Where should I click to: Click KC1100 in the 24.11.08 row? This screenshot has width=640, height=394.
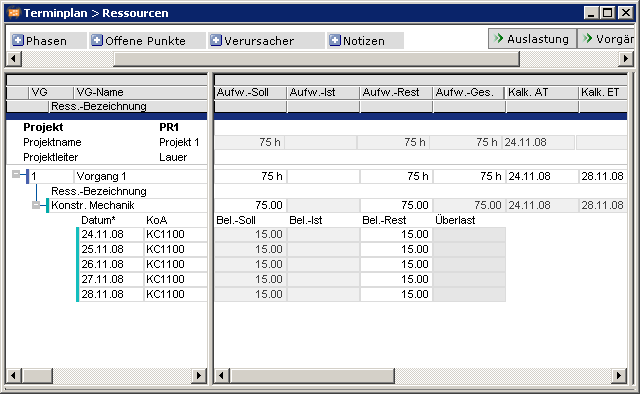176,234
